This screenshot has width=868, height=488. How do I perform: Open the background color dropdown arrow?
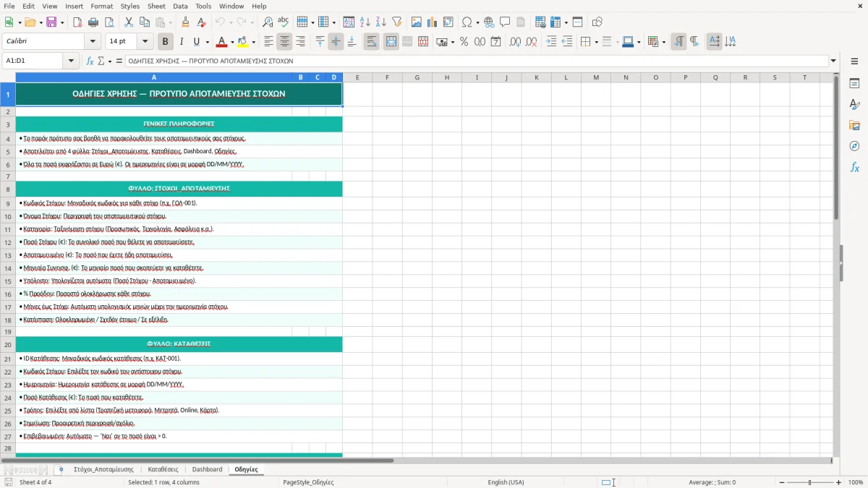[254, 42]
